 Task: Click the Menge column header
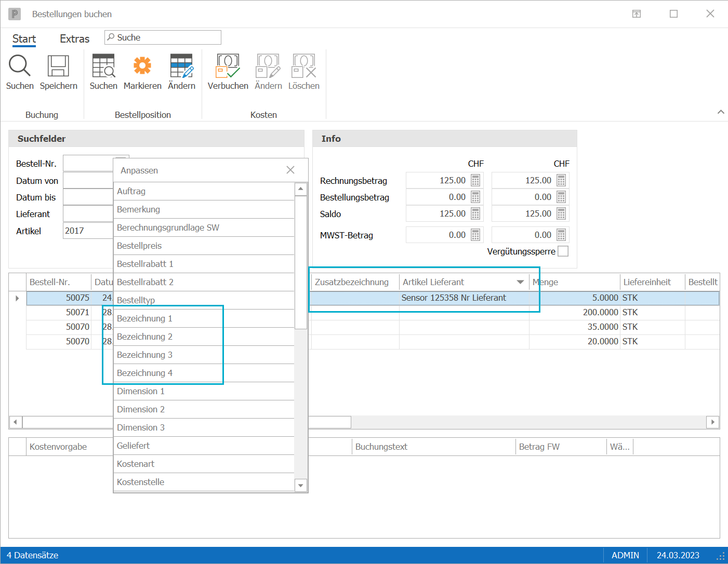[574, 282]
